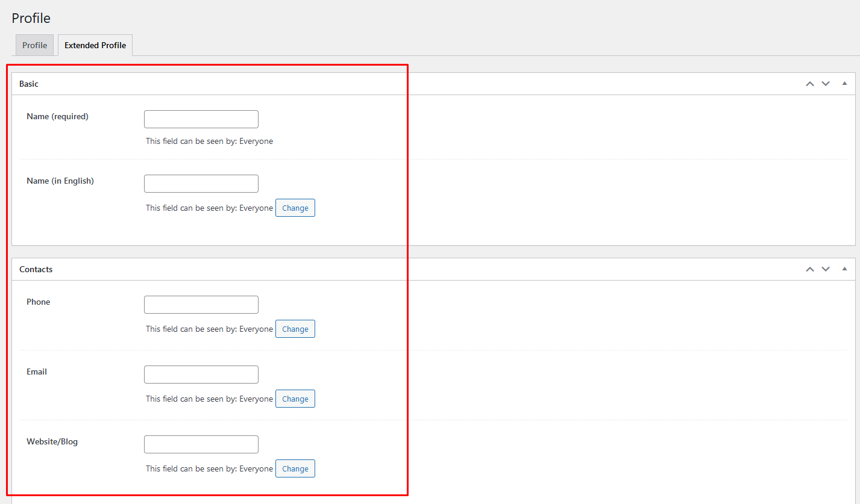Click the Profile page title
Screen dimensions: 860x504
click(x=31, y=18)
